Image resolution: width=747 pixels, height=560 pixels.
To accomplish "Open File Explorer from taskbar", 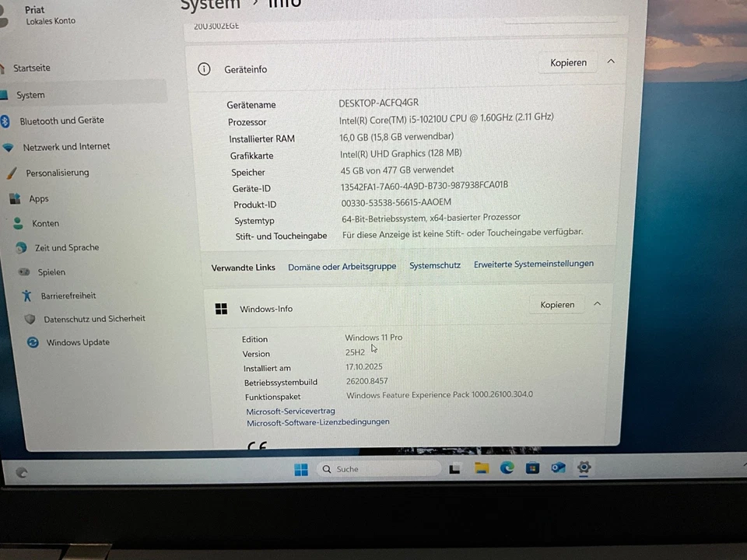I will [x=482, y=468].
